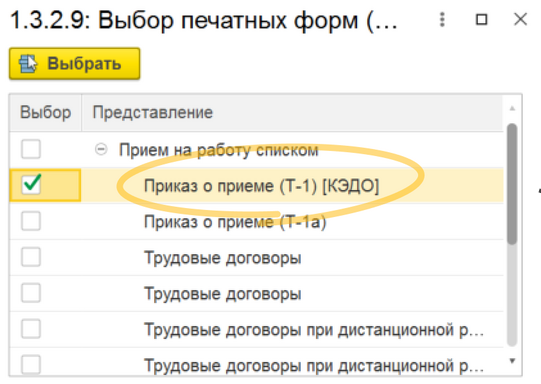Open the three-dot more options menu

point(442,20)
